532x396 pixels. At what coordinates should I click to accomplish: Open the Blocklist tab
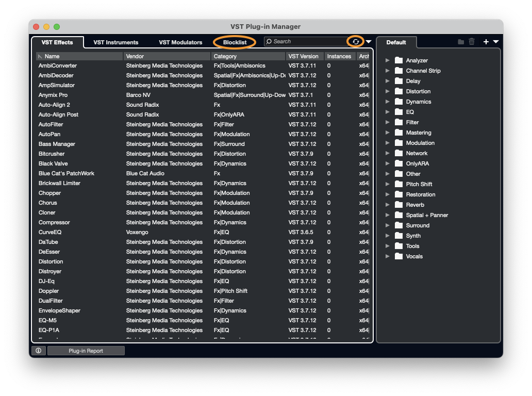coord(235,42)
